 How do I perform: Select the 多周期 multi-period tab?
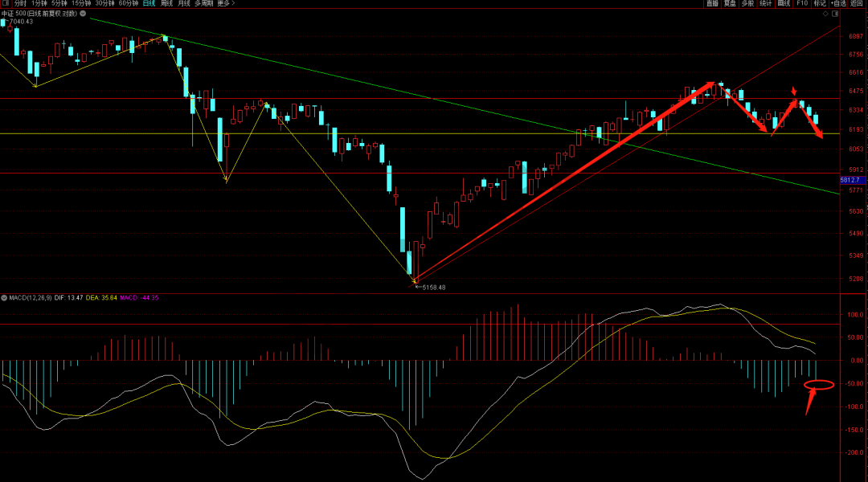[x=203, y=4]
